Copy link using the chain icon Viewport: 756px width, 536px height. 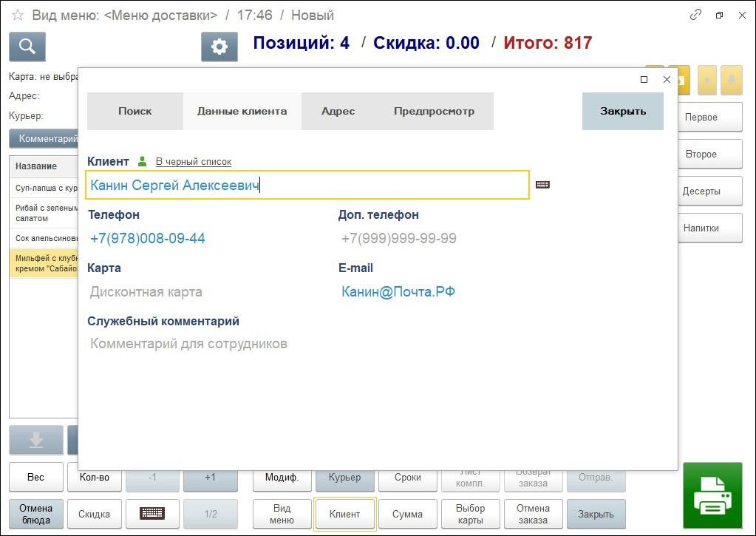(695, 15)
